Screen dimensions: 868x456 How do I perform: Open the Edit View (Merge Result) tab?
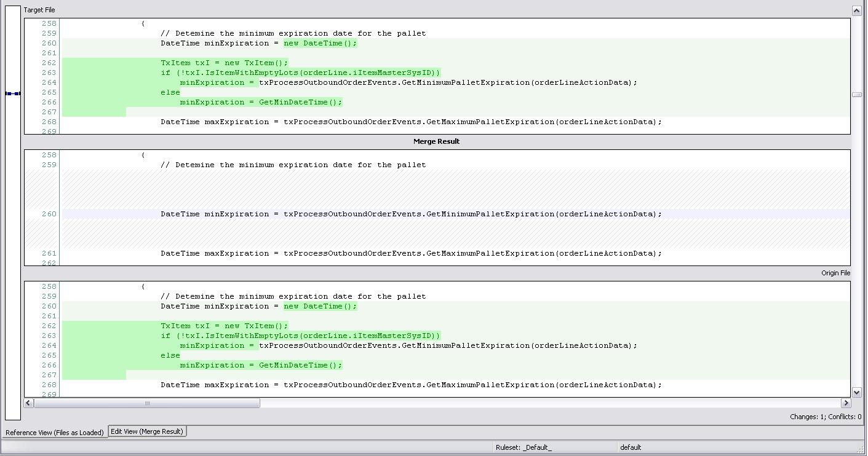[147, 431]
